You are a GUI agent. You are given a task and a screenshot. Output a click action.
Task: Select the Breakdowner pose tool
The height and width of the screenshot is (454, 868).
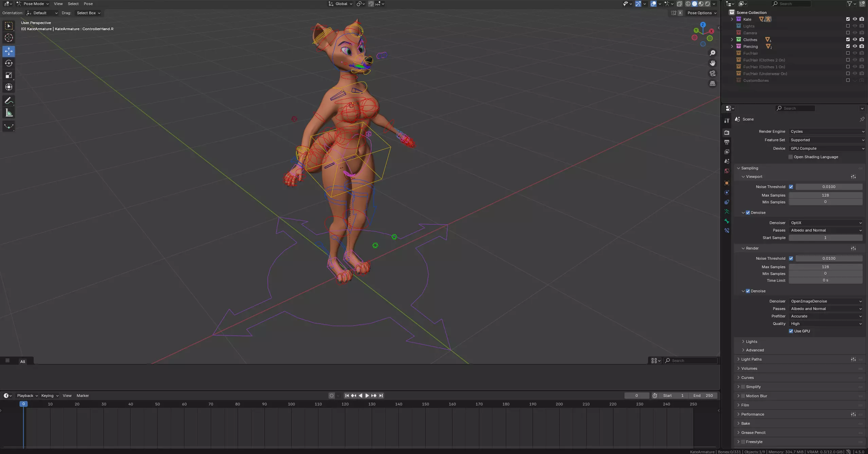[9, 127]
